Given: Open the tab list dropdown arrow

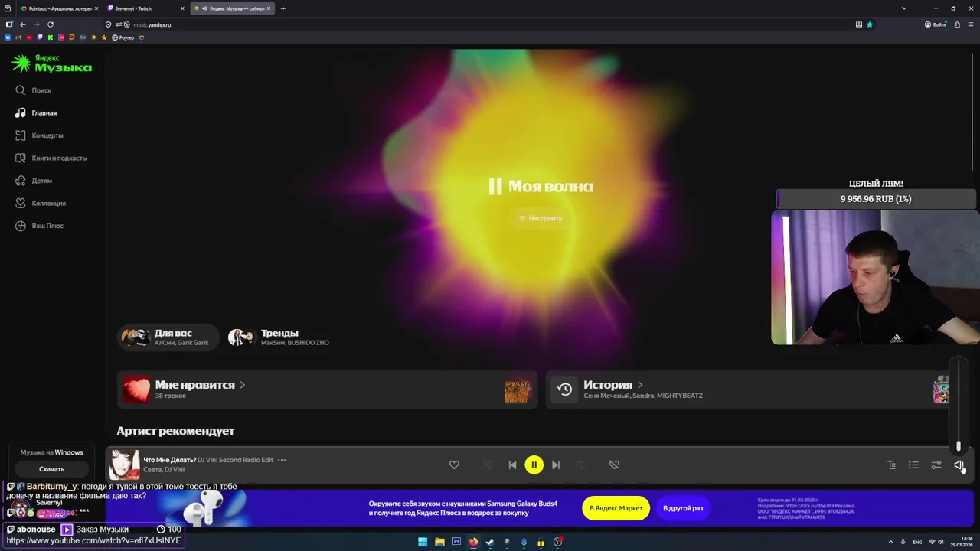Looking at the screenshot, I should (x=904, y=8).
